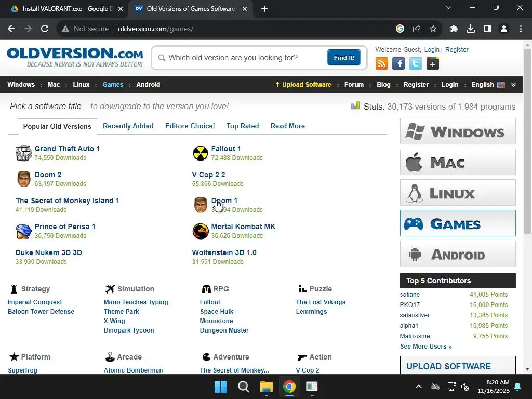Click the Google Plus icon
Screen dimensions: 532x399
coord(433,63)
